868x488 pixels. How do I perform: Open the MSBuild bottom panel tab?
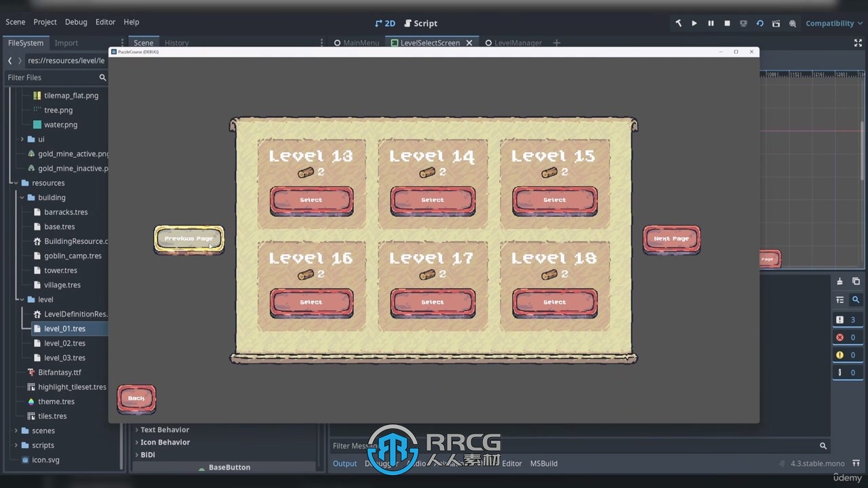click(544, 464)
